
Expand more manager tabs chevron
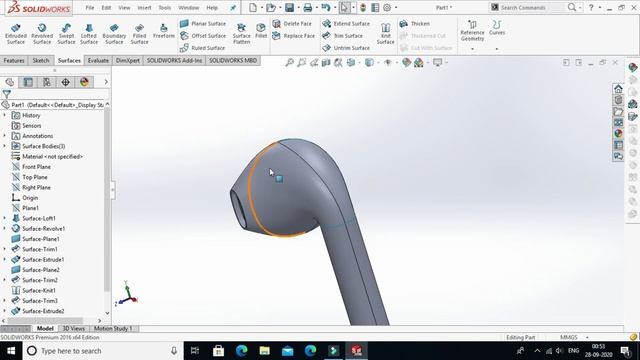(x=106, y=82)
